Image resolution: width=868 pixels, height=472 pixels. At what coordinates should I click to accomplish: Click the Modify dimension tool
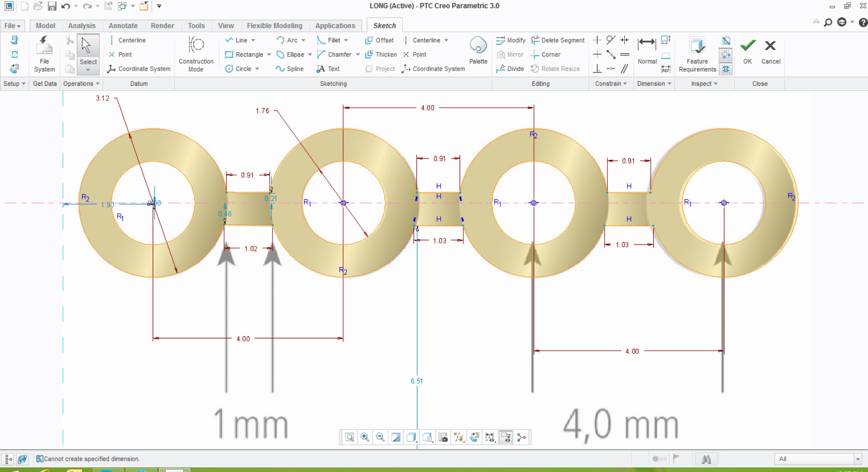pos(511,40)
